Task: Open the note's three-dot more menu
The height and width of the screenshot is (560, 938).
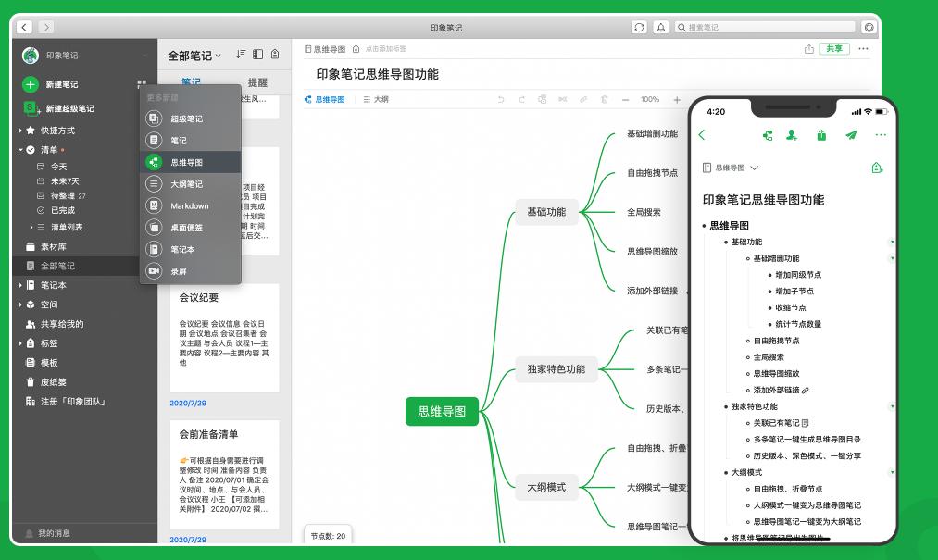Action: tap(863, 48)
